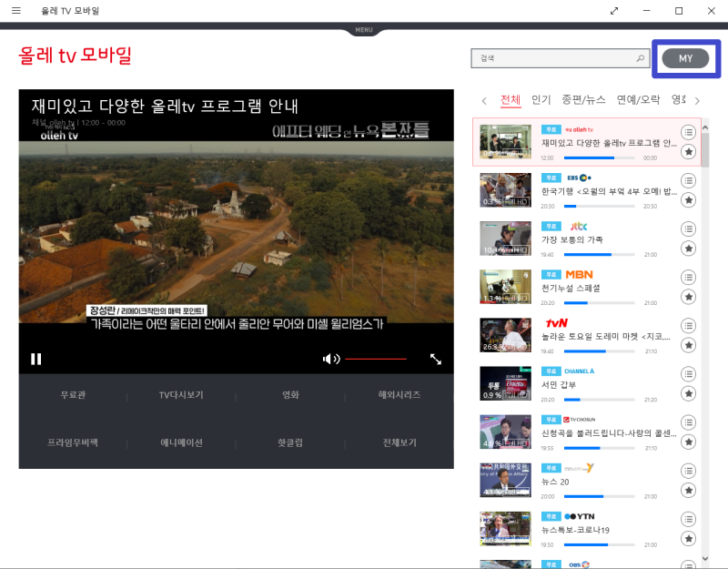Switch to the 인기 category tab
Image resolution: width=728 pixels, height=569 pixels.
[x=536, y=100]
